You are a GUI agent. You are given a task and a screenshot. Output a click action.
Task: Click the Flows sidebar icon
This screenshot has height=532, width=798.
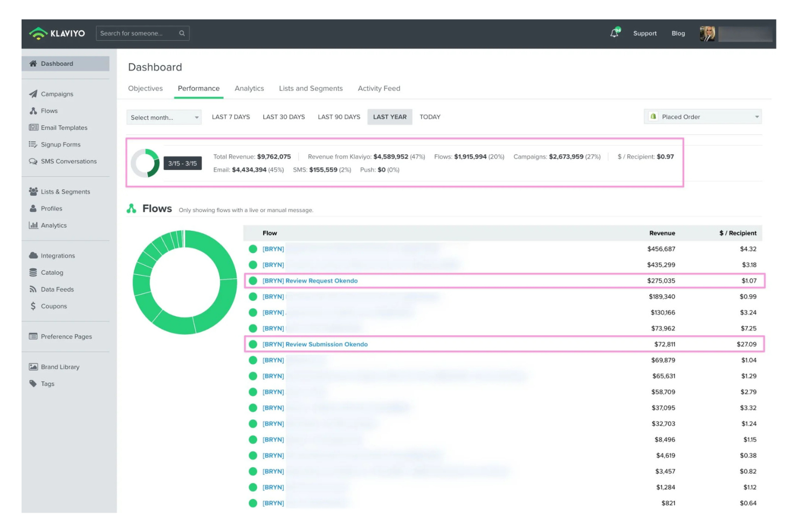tap(33, 111)
